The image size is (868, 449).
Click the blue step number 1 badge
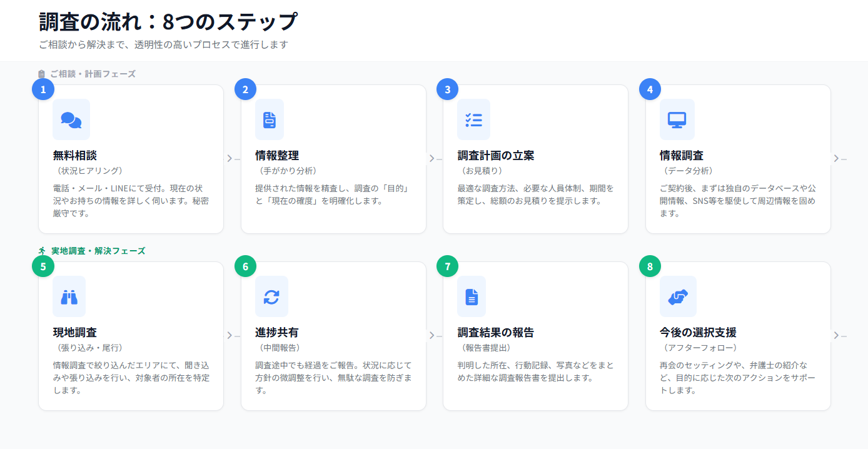coord(43,89)
